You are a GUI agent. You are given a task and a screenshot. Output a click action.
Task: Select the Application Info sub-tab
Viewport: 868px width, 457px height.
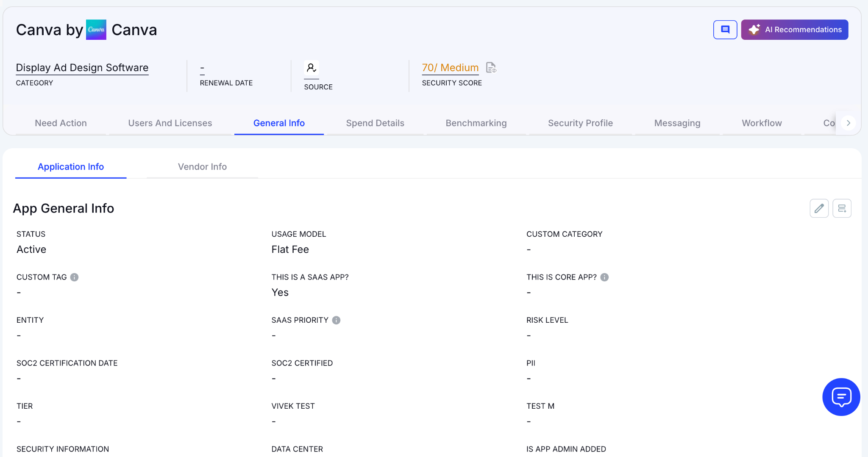pos(71,167)
